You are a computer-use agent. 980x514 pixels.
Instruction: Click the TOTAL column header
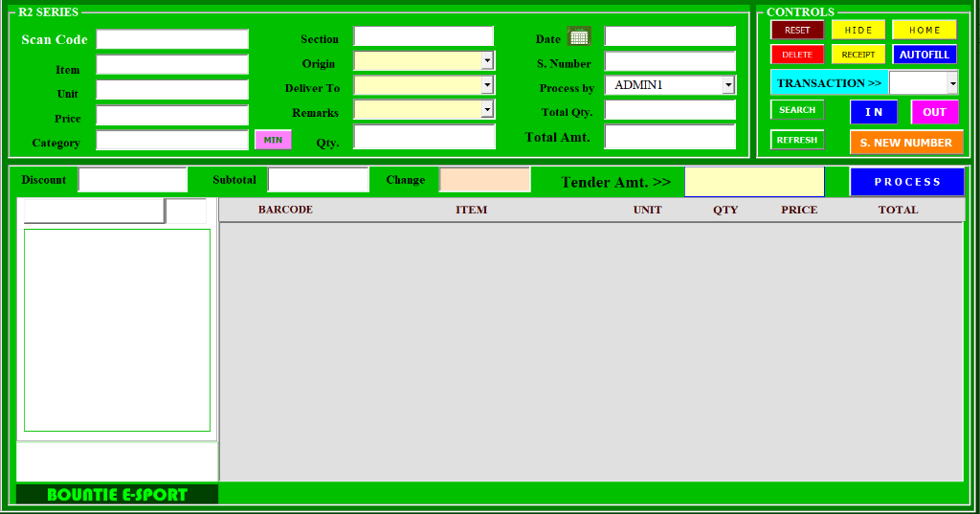898,210
